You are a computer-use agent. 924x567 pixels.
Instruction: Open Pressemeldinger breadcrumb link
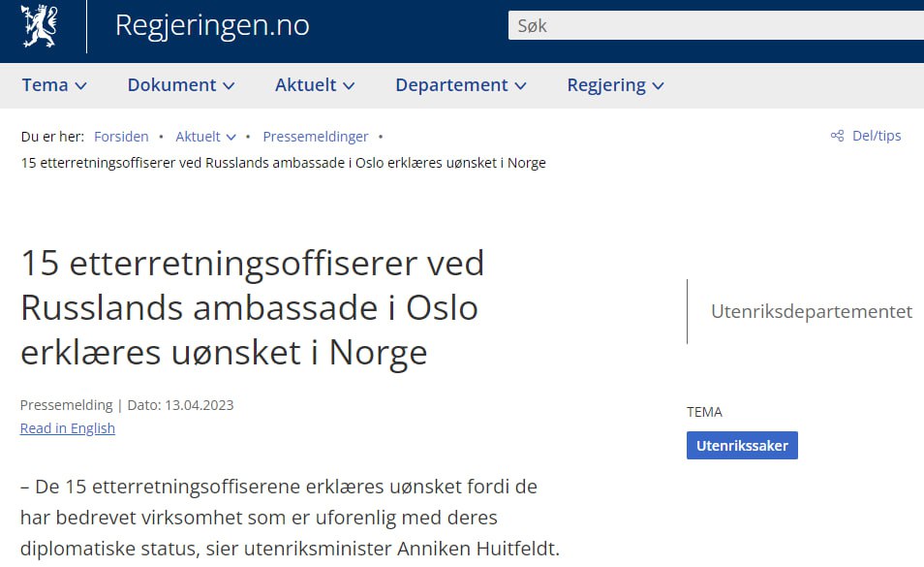[x=316, y=137]
